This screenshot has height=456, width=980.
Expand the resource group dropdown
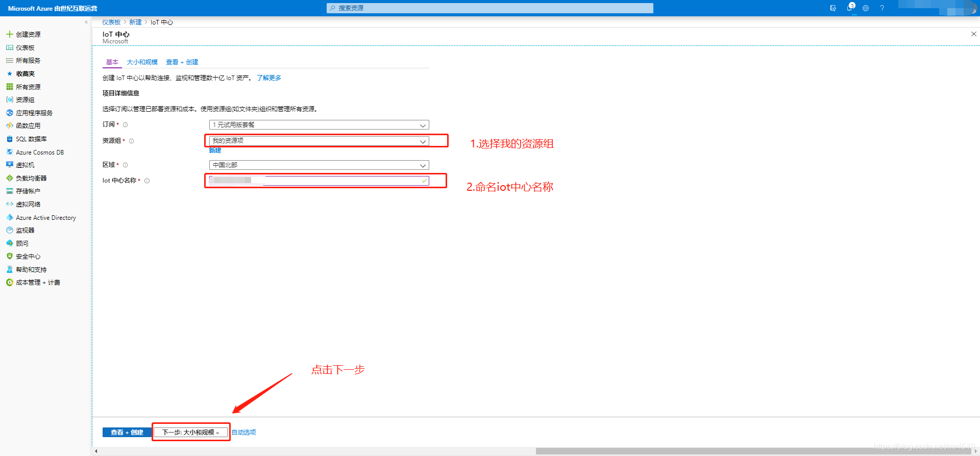319,141
